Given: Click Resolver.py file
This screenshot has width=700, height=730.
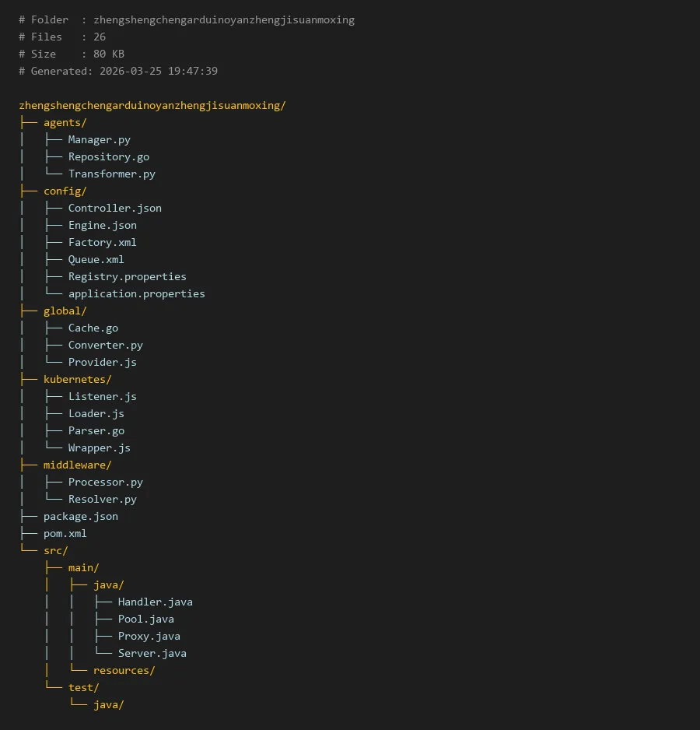Looking at the screenshot, I should click(102, 499).
